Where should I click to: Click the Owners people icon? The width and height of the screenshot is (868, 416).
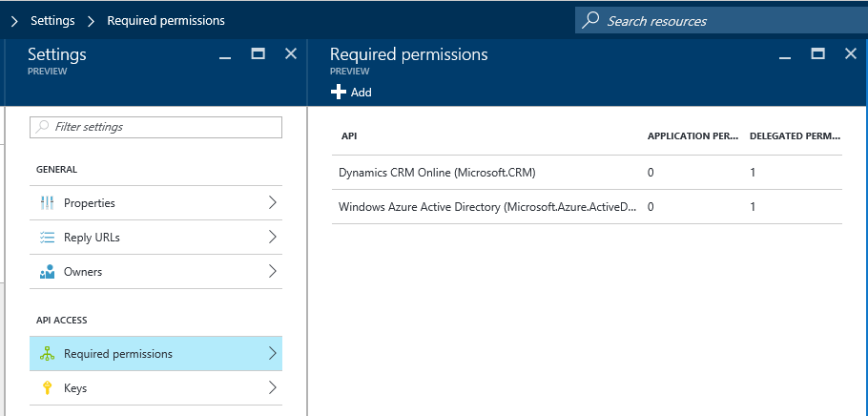click(x=47, y=272)
